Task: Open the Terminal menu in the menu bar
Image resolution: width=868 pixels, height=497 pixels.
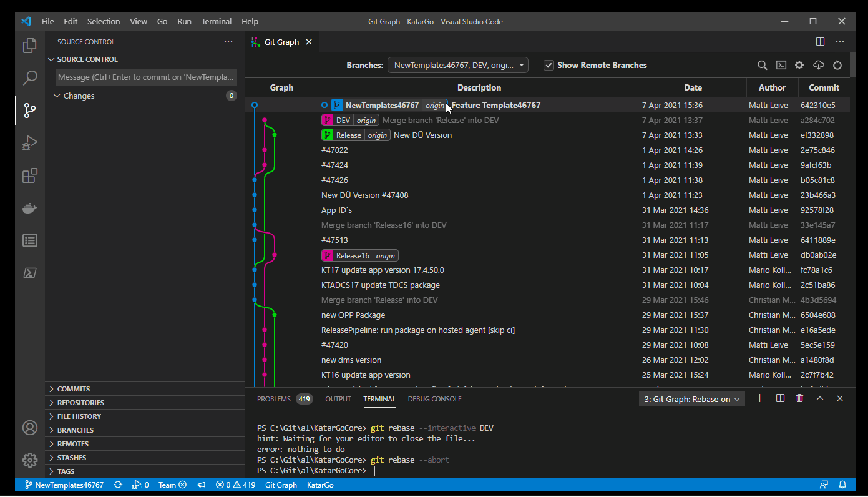Action: [217, 21]
